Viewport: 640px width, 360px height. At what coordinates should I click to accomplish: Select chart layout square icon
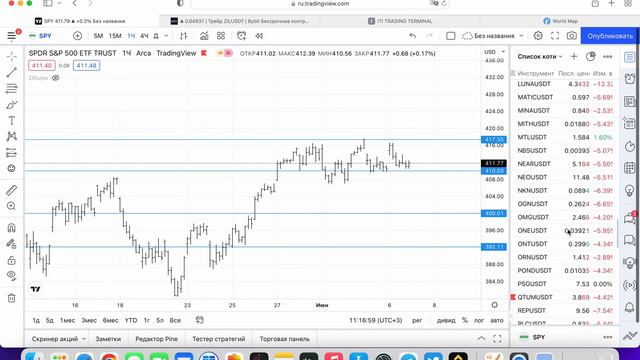(x=451, y=36)
